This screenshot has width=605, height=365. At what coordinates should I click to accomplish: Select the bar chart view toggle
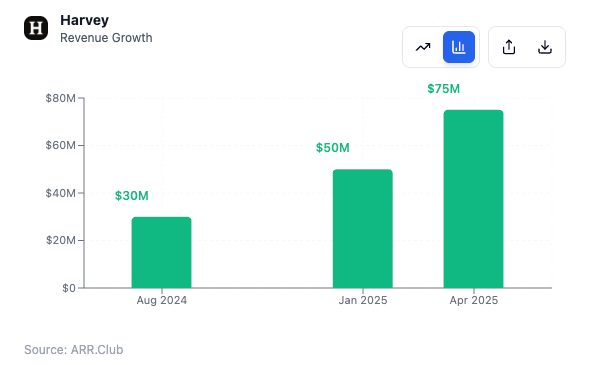[x=459, y=47]
